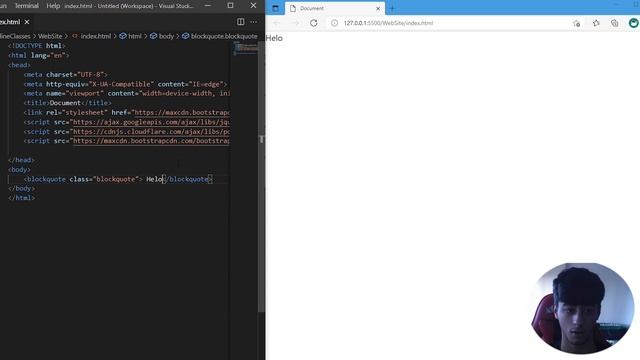Select the Document browser tab
640x360 pixels.
[335, 8]
